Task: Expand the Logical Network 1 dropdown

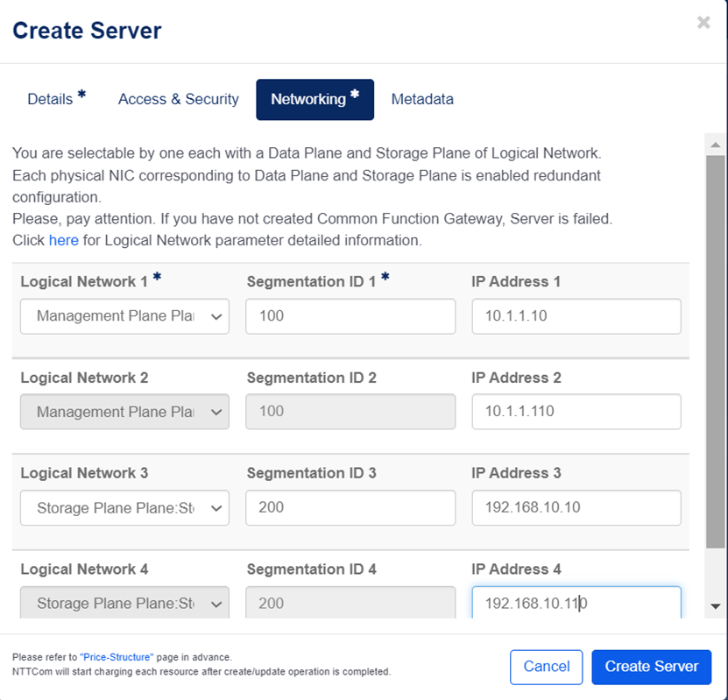Action: click(124, 316)
